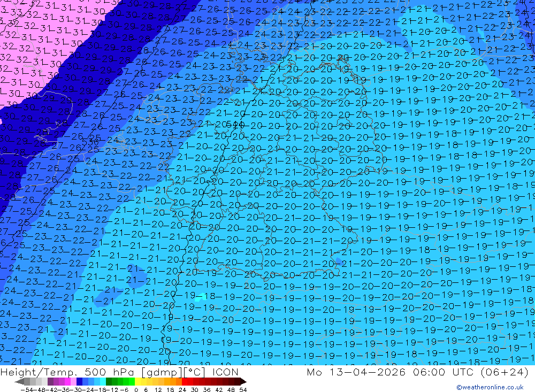535x392 pixels.
Task: Pick the dark blue legend swatch at -30
Action: (79, 382)
